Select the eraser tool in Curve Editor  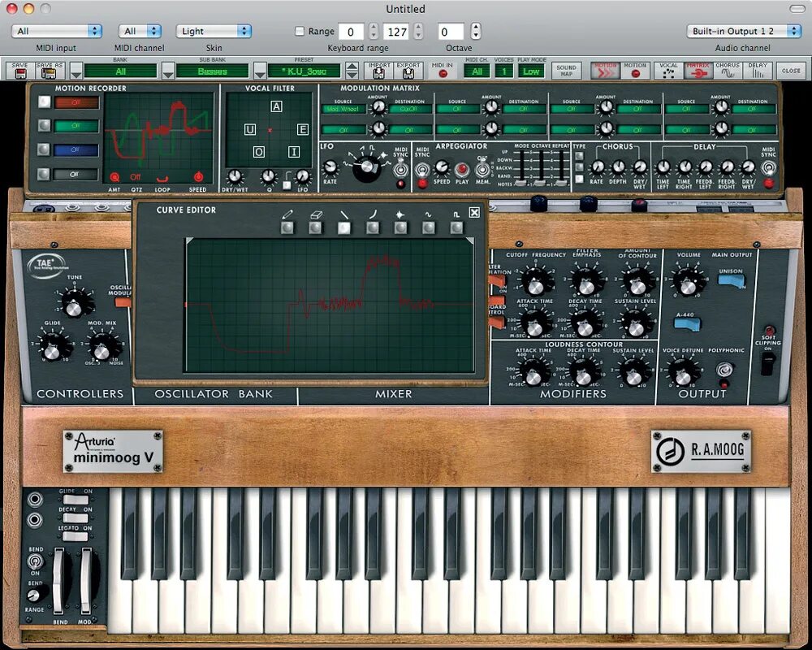(315, 227)
